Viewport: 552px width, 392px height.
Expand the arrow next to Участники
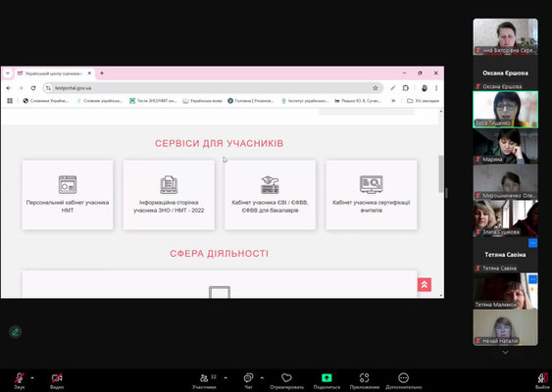coord(226,378)
